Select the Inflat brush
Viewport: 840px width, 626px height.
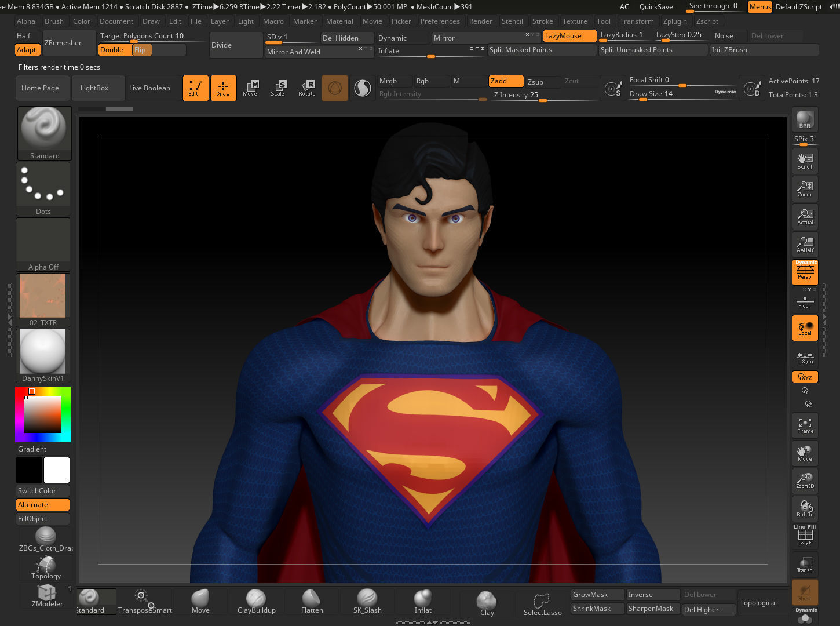pos(423,602)
